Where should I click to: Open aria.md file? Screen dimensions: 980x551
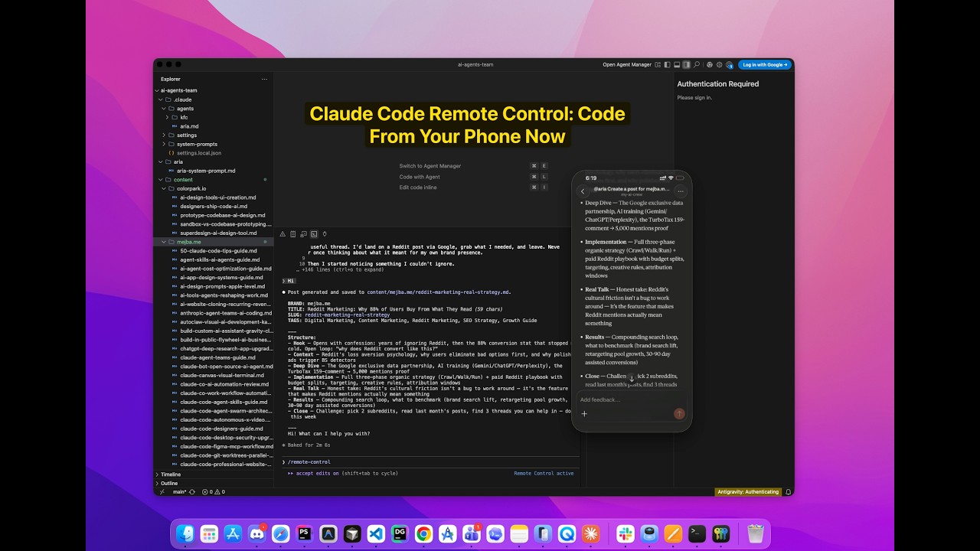[189, 126]
